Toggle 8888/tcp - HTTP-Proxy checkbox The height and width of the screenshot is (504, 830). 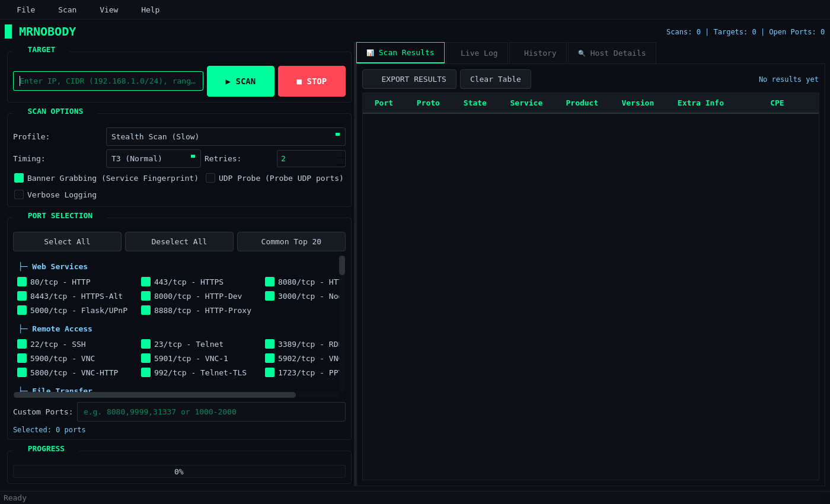pyautogui.click(x=146, y=310)
